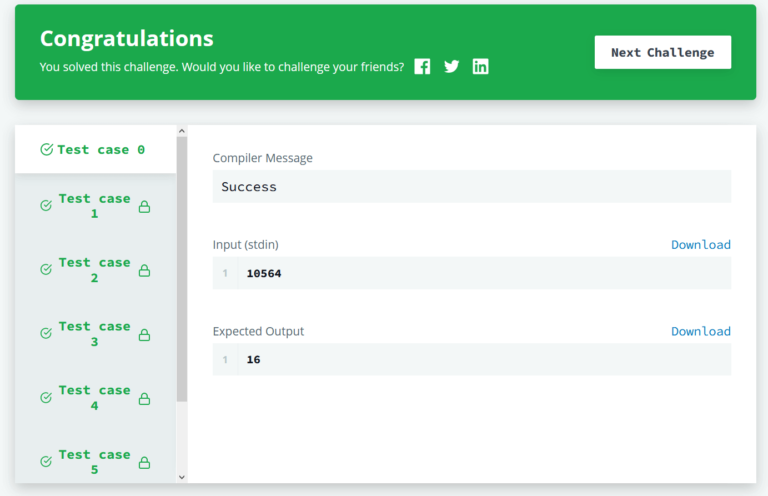The width and height of the screenshot is (768, 496).
Task: Open the Test case 4 tab
Action: pos(96,398)
